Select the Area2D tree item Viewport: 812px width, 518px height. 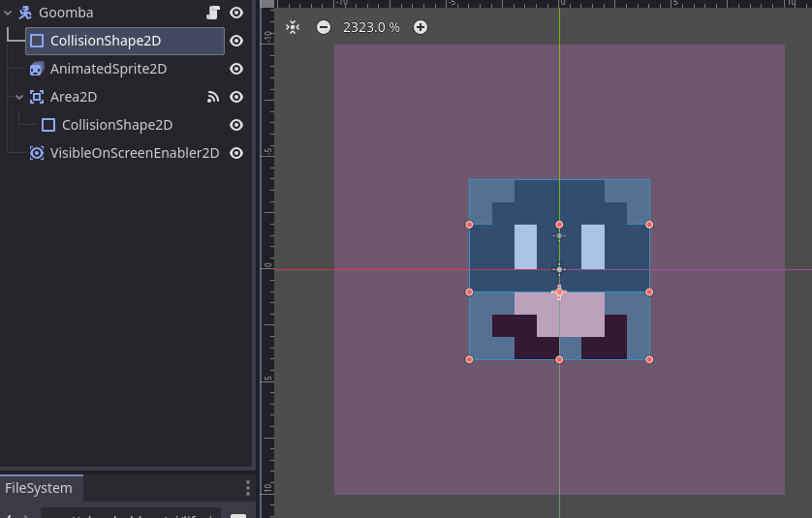(x=74, y=97)
